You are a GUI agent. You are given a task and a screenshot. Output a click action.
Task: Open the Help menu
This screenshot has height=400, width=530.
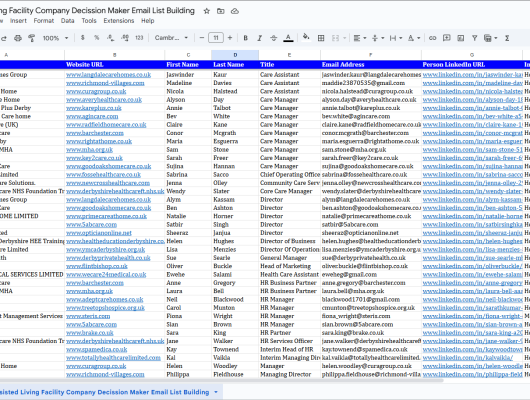[148, 21]
